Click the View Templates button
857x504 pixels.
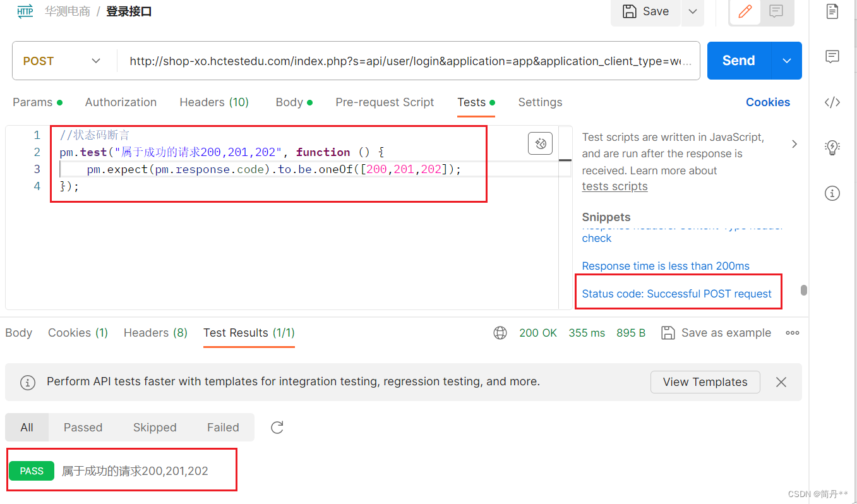(x=705, y=382)
